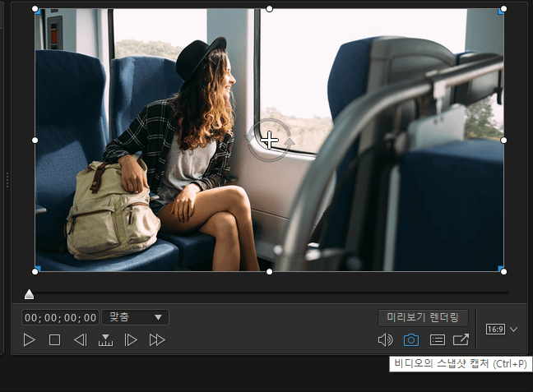
Task: Click the 16:9 aspect ratio icon
Action: [495, 330]
